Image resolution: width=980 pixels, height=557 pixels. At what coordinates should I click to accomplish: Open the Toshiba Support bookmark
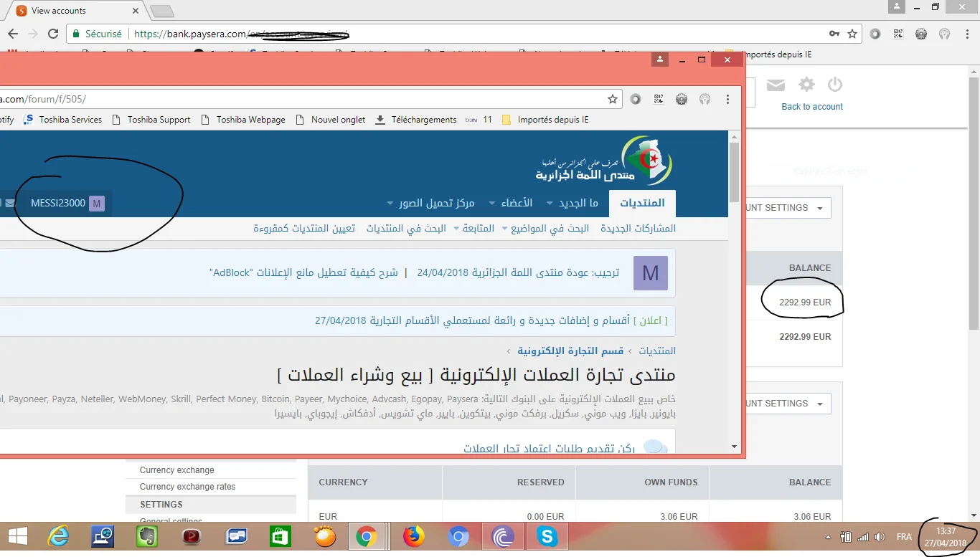point(151,120)
